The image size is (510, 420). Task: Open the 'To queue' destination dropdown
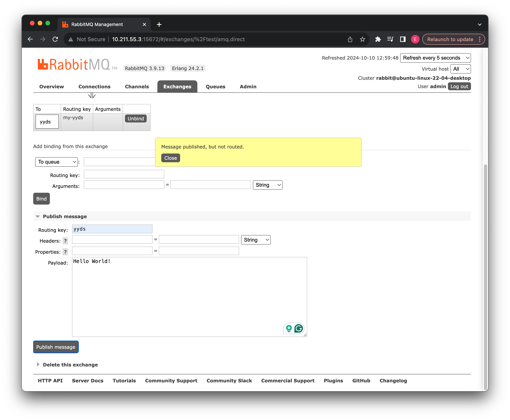click(x=56, y=162)
